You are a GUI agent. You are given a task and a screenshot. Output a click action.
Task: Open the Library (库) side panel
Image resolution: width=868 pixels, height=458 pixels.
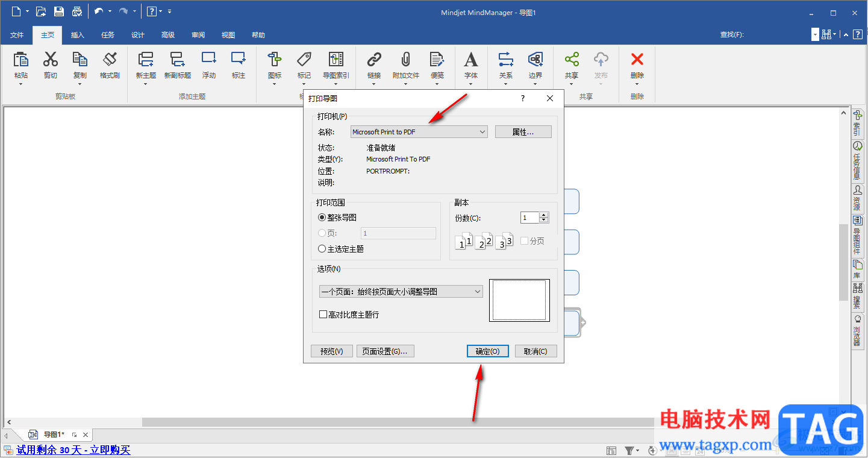857,269
